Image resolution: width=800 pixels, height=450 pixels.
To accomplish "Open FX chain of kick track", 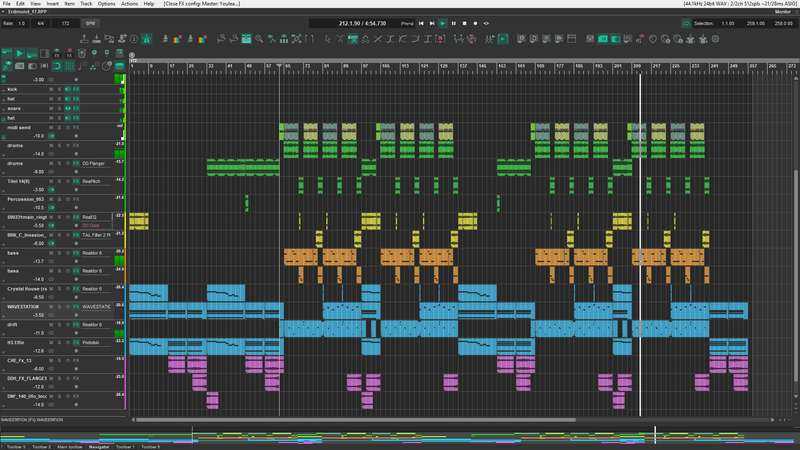I will point(76,89).
